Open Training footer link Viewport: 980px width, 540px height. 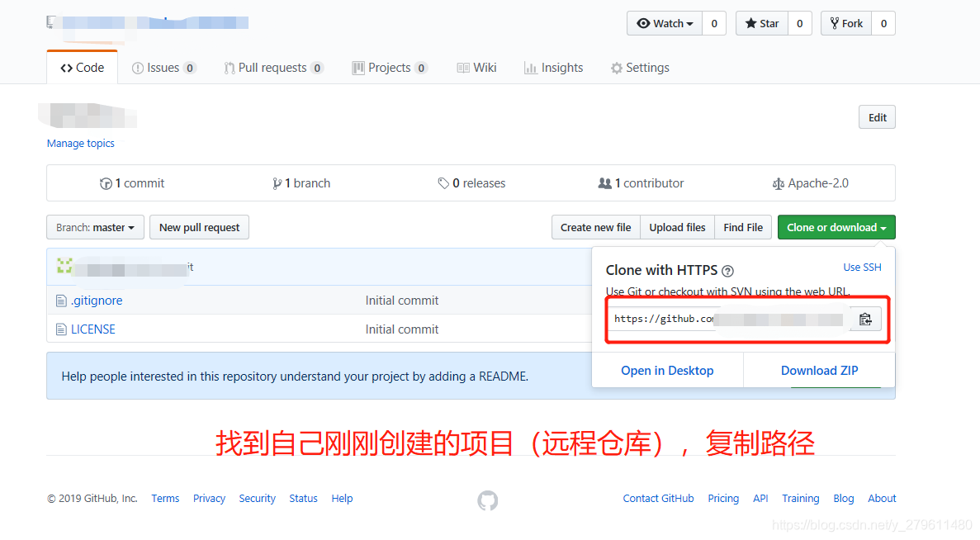[x=801, y=498]
